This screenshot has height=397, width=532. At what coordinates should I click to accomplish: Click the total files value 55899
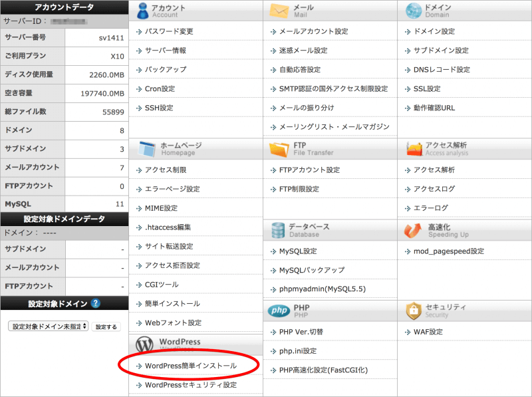pyautogui.click(x=113, y=112)
